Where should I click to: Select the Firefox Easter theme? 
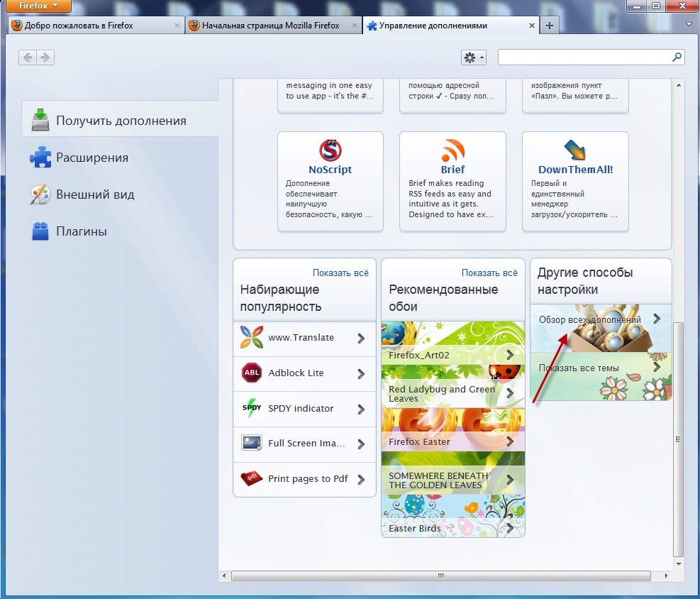point(452,429)
